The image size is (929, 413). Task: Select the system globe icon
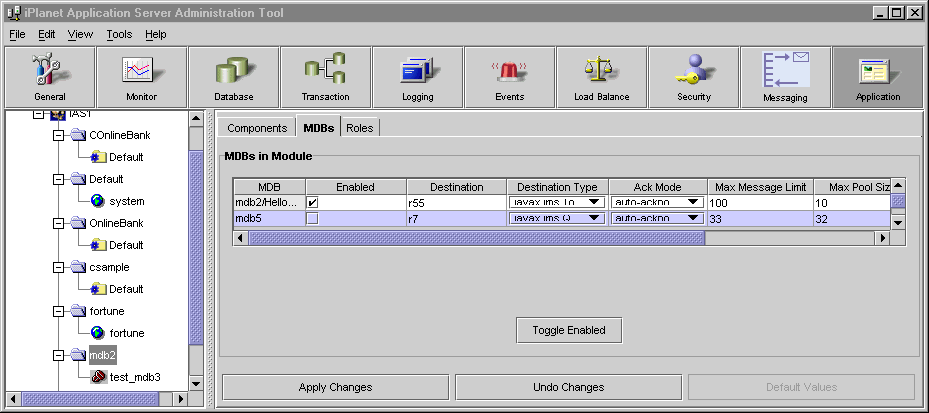[x=98, y=201]
